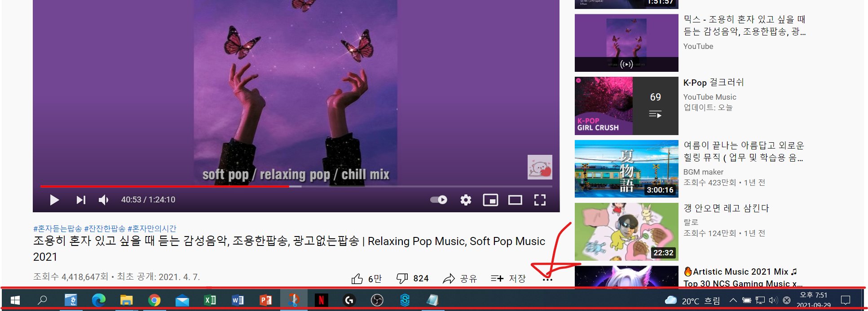
Task: Mute the video with speaker icon
Action: 104,200
